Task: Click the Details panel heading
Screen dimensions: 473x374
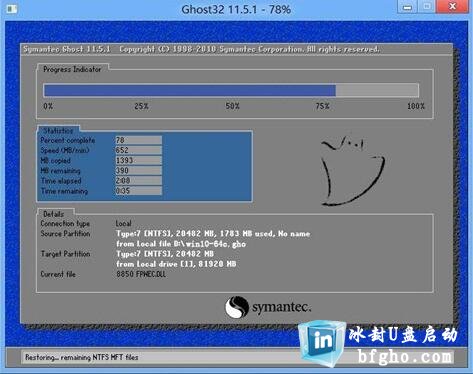Action: tap(53, 214)
